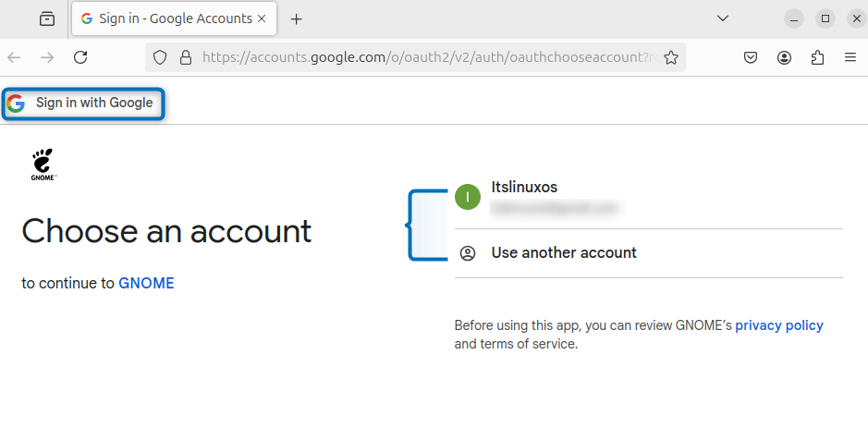Select Use another account

[x=648, y=253]
